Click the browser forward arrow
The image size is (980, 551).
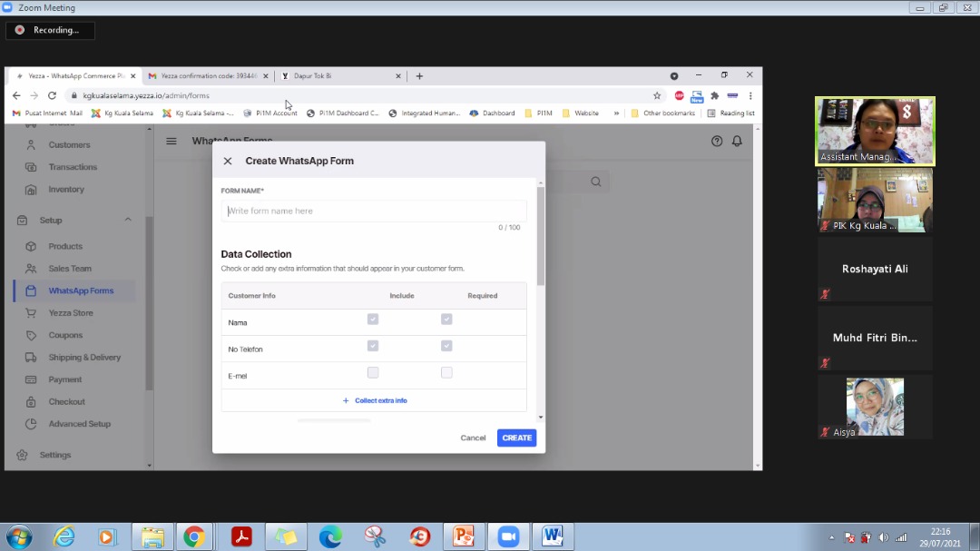click(x=34, y=95)
